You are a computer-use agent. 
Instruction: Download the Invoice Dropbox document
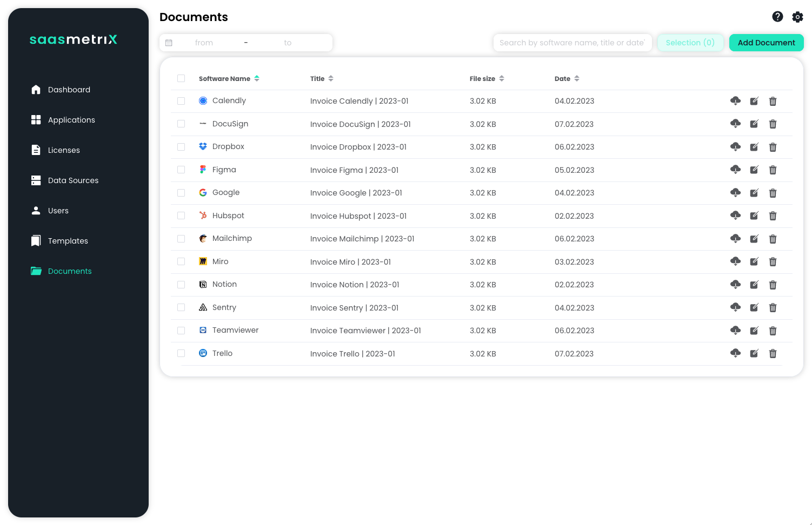735,146
